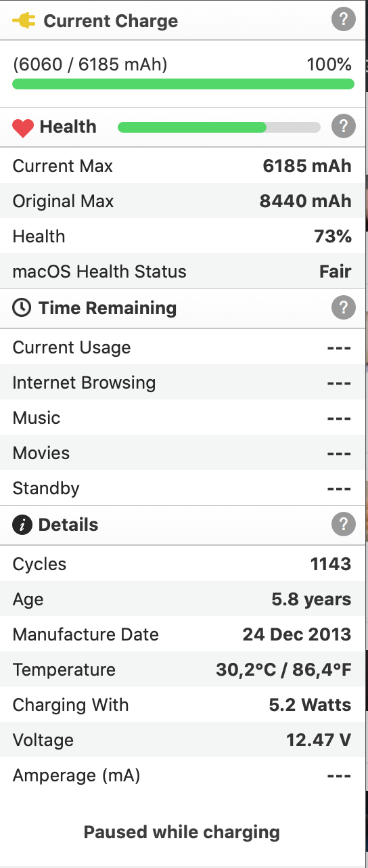Select the Original Max 8440 mAh row

coord(183,201)
